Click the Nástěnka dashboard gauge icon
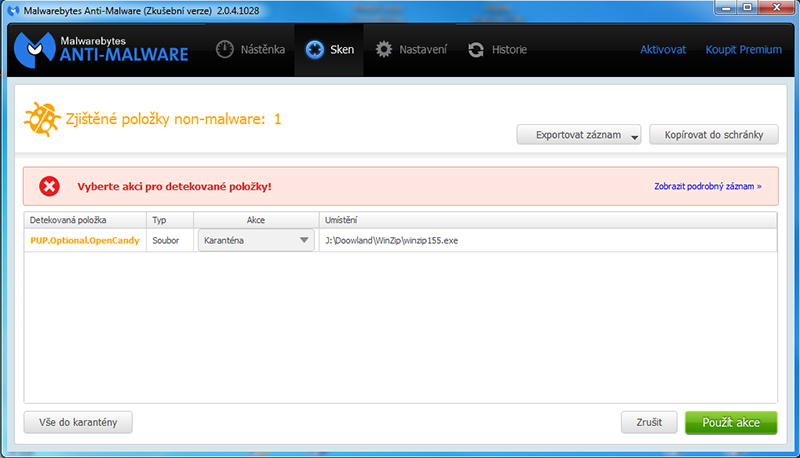 point(225,50)
